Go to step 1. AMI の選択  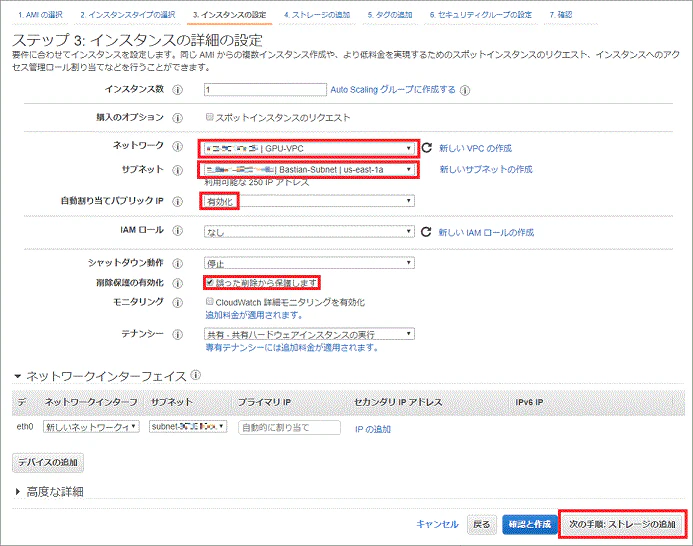click(x=40, y=15)
